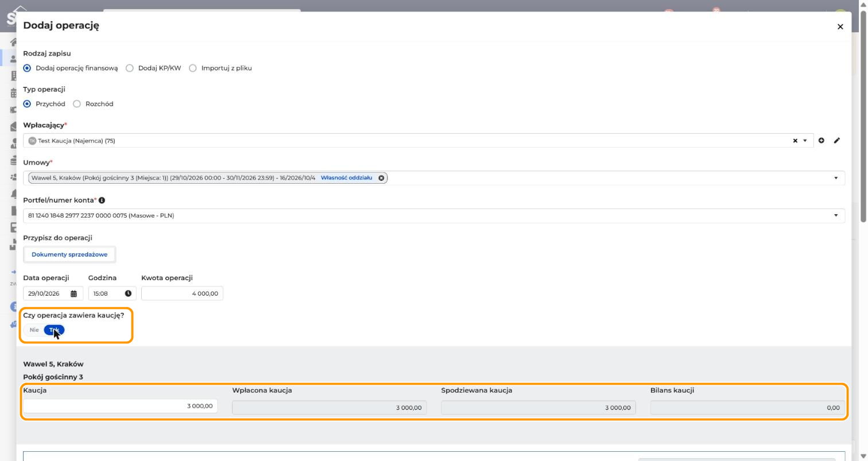Viewport: 868px width, 461px height.
Task: Select the Importuj z pliku radio option
Action: tap(193, 68)
